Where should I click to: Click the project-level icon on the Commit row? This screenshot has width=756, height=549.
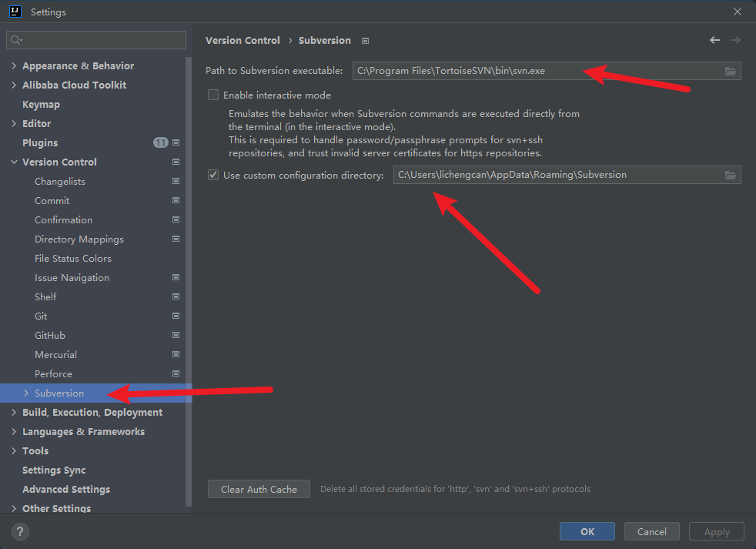coord(176,200)
